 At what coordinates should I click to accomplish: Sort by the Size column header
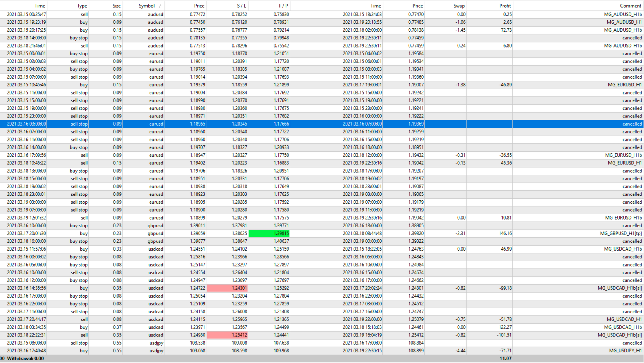116,6
